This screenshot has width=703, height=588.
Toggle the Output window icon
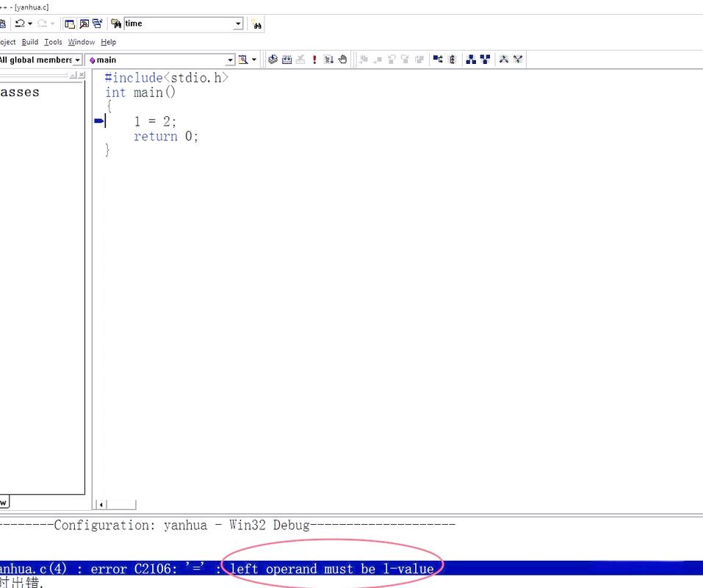pos(84,24)
